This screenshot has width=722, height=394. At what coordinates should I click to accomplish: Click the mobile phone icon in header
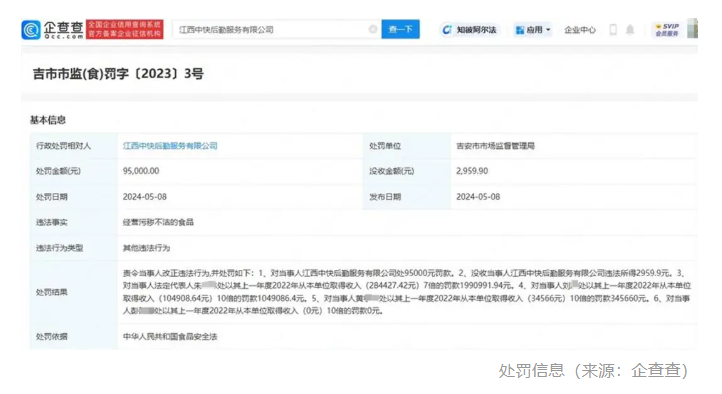coord(613,30)
